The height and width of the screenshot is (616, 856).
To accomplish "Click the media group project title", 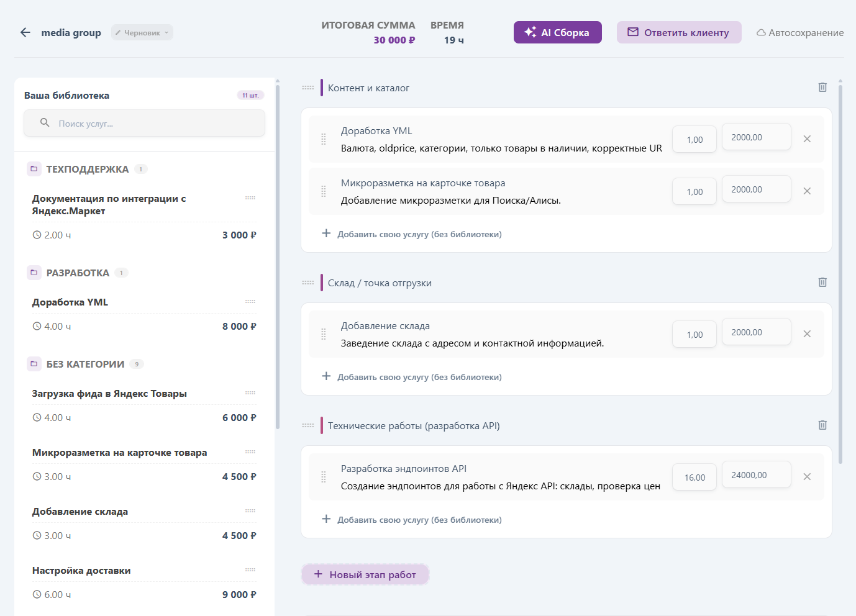I will click(71, 32).
